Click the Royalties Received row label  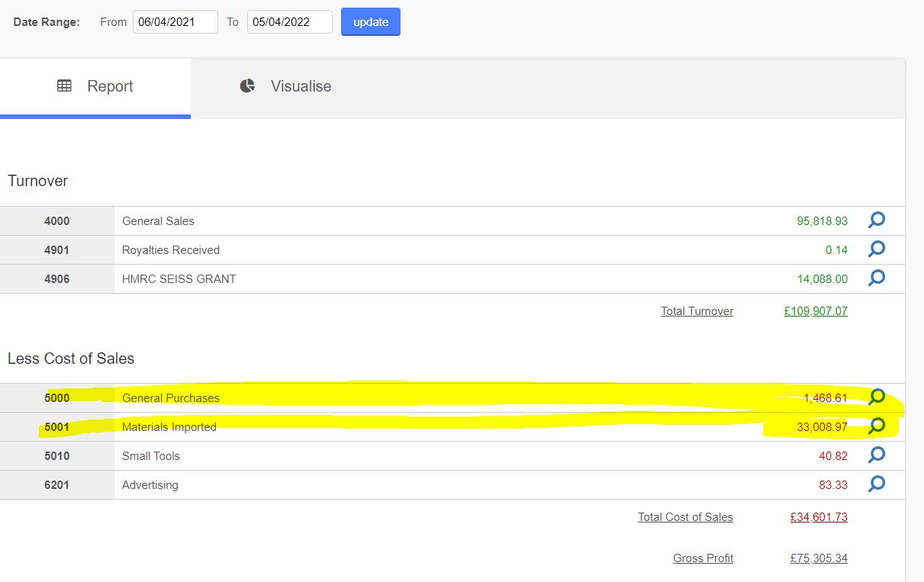171,250
